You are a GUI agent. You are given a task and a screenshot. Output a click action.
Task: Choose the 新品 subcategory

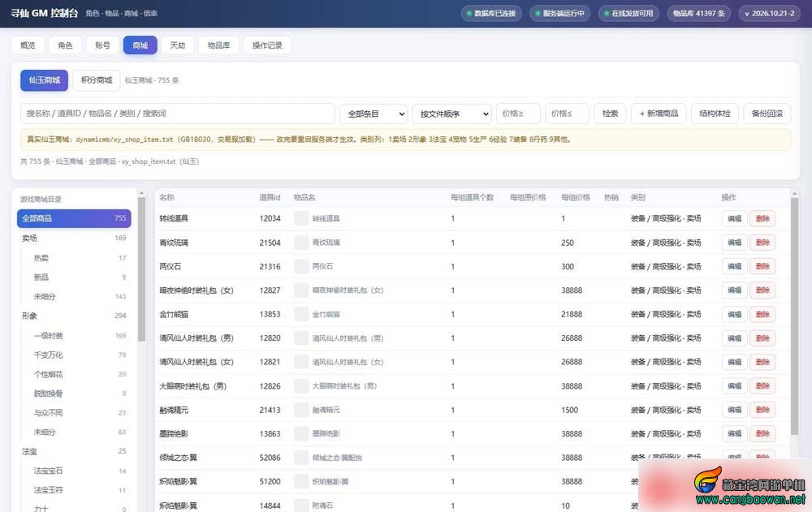pos(80,278)
